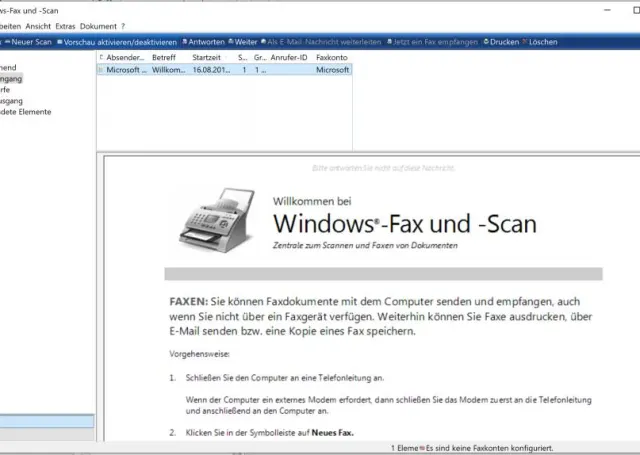Open the Bearbeiten menu
Image resolution: width=640 pixels, height=455 pixels.
click(10, 26)
